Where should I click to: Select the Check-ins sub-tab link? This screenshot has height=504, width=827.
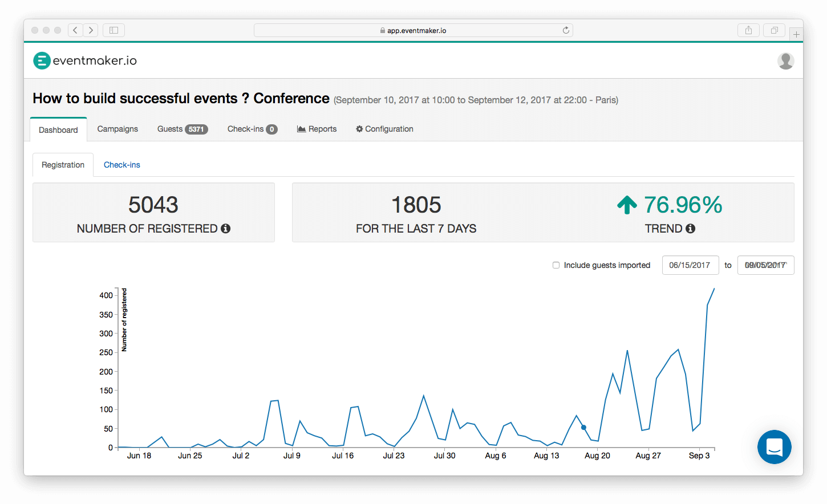122,165
